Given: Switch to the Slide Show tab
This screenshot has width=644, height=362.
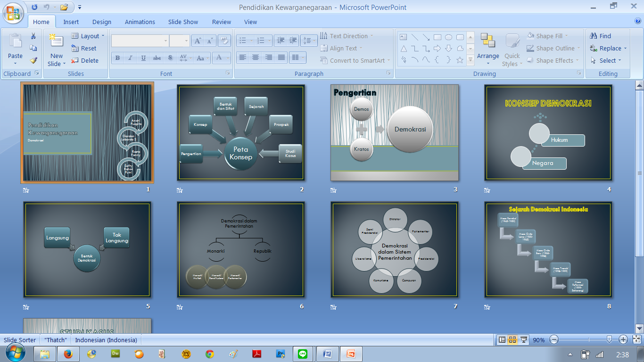Looking at the screenshot, I should [x=183, y=22].
